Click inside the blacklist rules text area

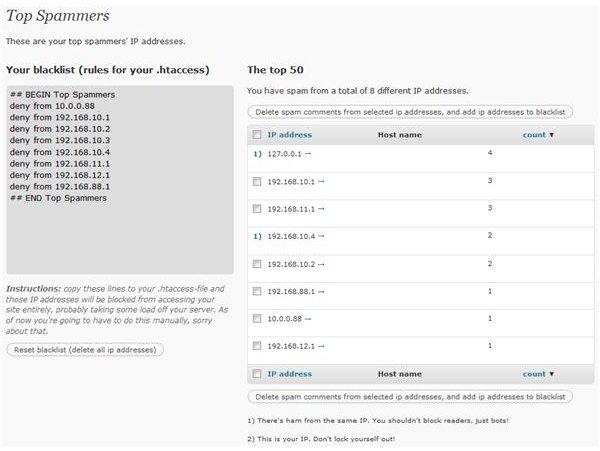click(120, 180)
